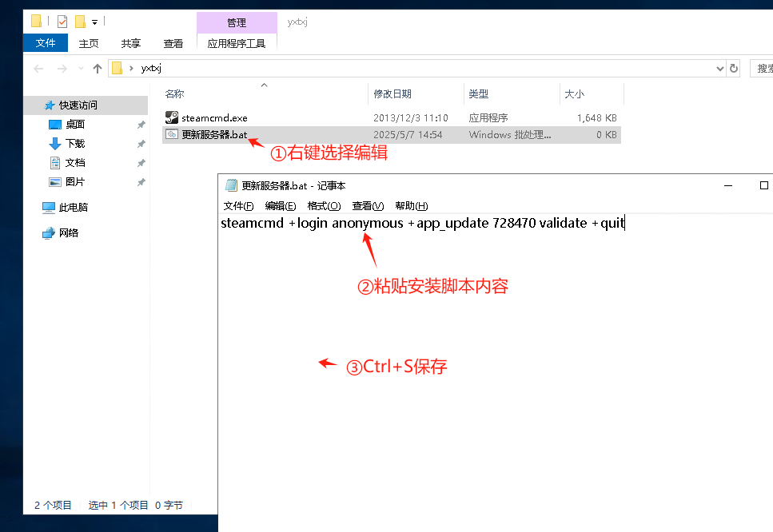Select the steamcmd.exe file
773x532 pixels.
pyautogui.click(x=214, y=117)
